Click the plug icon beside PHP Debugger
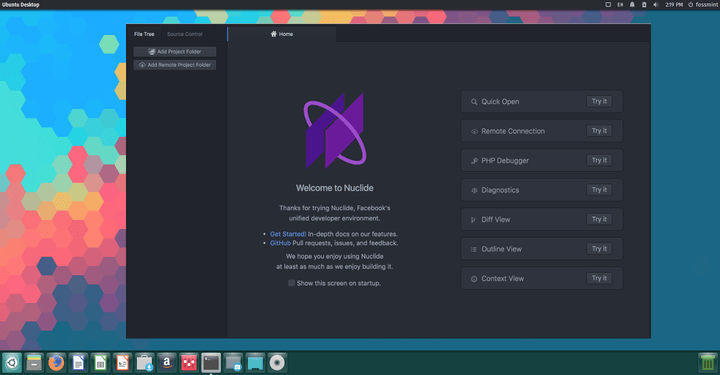This screenshot has width=720, height=375. pos(474,161)
